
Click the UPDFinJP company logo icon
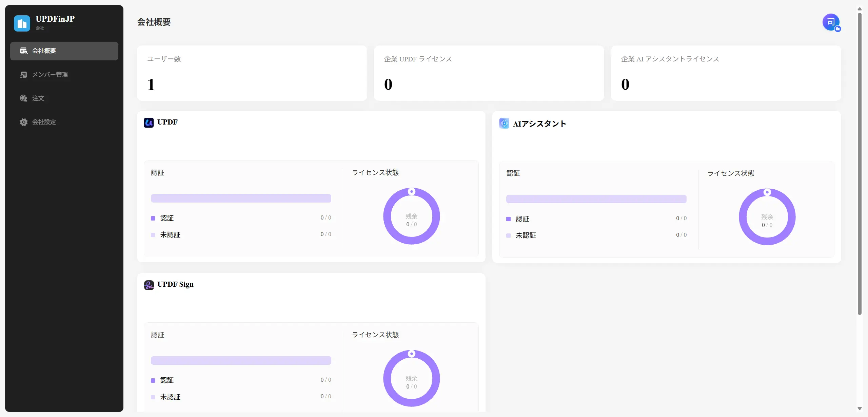coord(22,23)
